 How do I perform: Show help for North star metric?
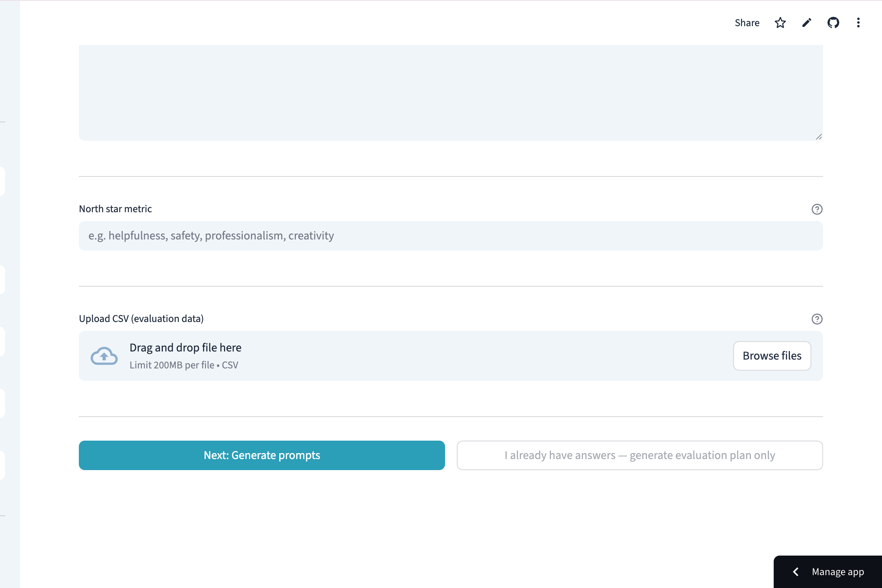tap(817, 209)
